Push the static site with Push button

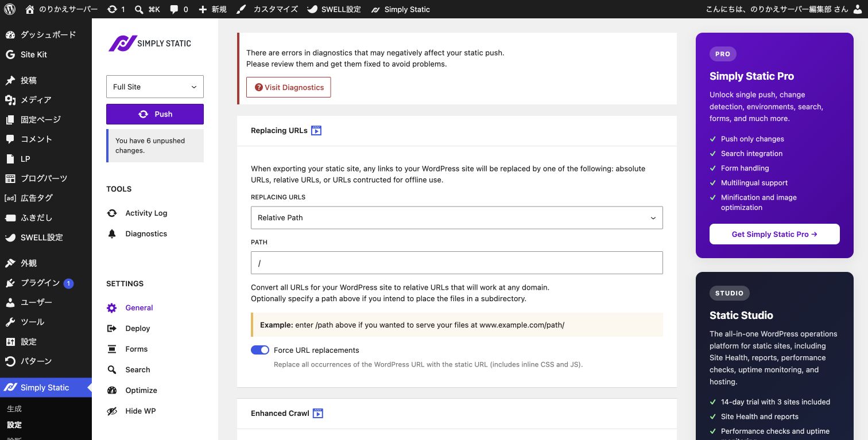[155, 114]
